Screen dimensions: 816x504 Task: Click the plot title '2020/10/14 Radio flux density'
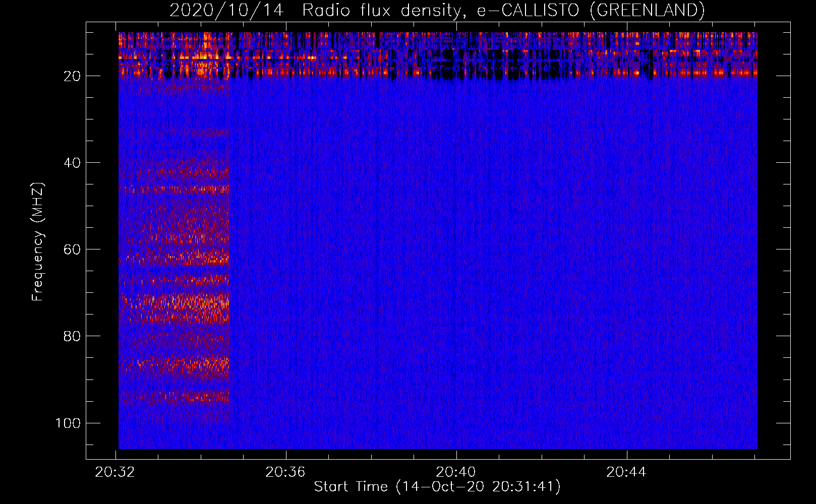click(437, 11)
